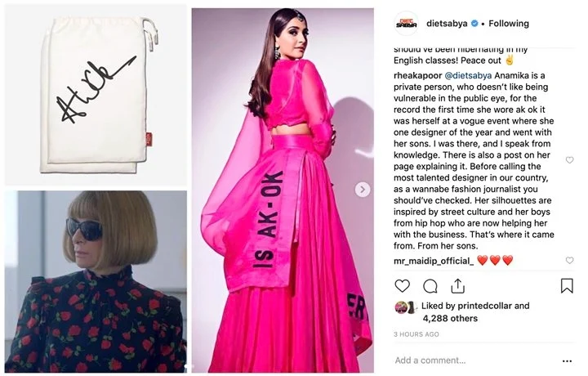Like rheakapoor's comment heart
588x376 pixels.
point(570,160)
